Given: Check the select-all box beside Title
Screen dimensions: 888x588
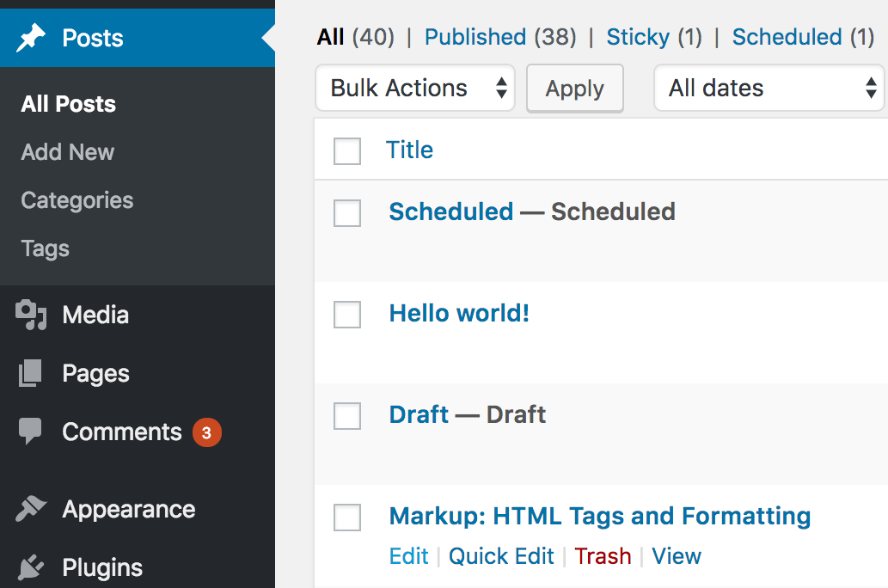Looking at the screenshot, I should [x=346, y=150].
